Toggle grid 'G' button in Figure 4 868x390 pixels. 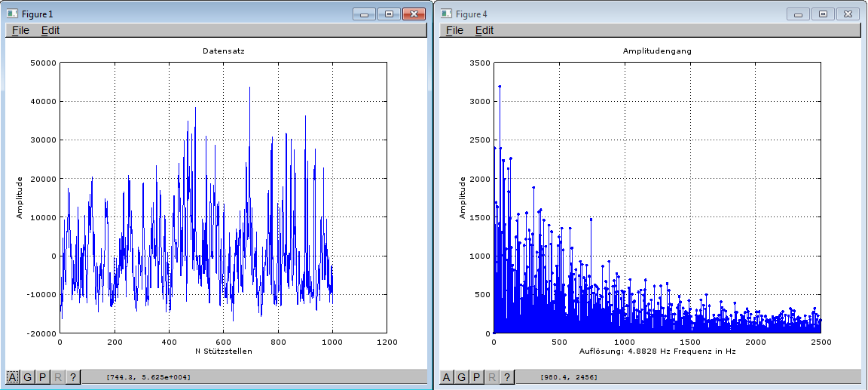point(462,377)
